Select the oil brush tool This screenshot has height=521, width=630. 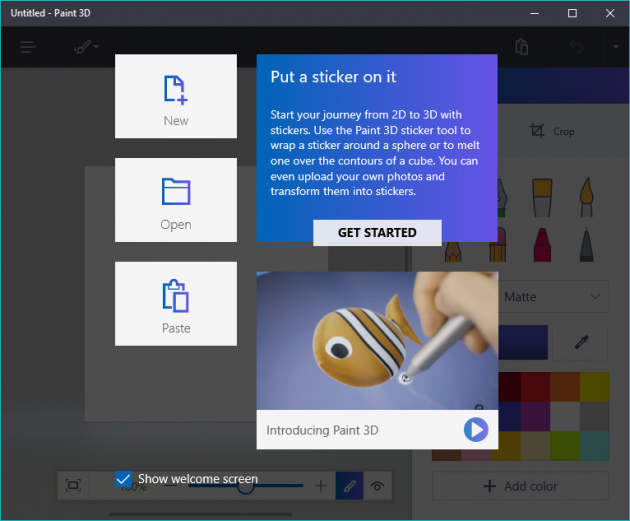pyautogui.click(x=542, y=198)
